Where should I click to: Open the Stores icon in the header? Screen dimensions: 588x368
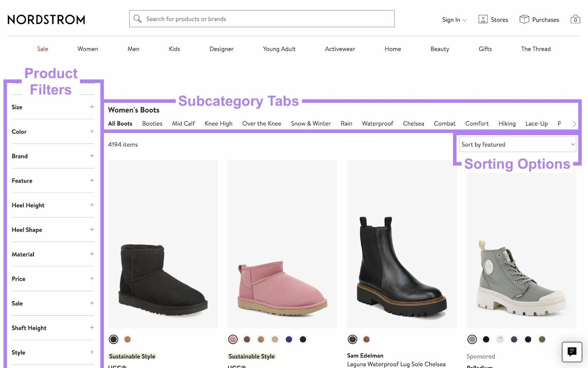483,19
